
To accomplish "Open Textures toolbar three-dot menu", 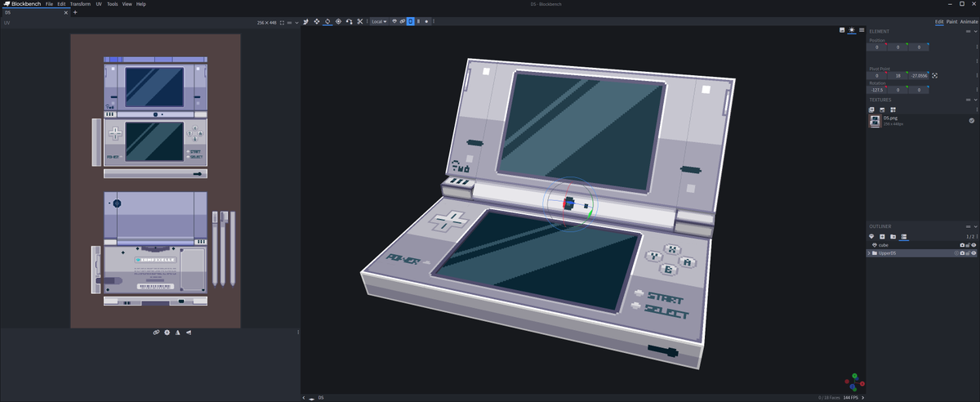I will coord(977,109).
